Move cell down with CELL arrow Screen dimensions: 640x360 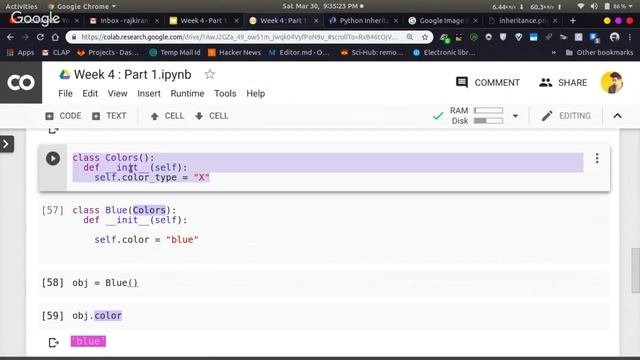[211, 116]
